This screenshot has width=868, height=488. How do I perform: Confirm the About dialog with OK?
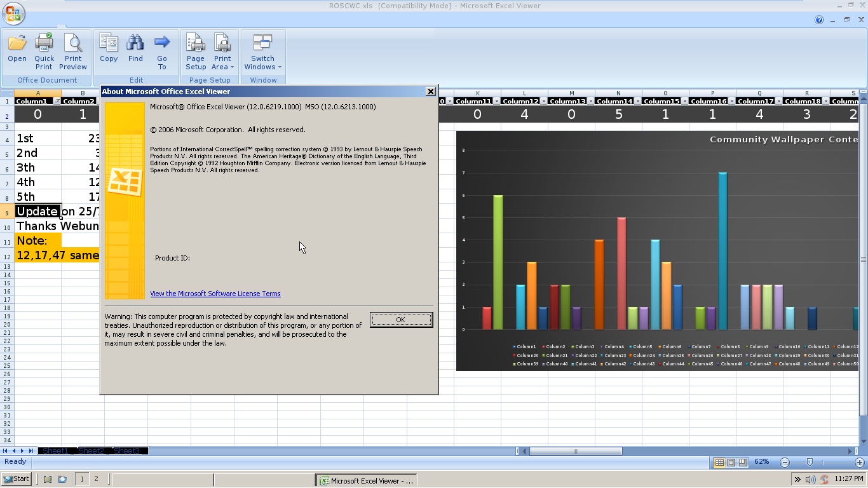(x=401, y=320)
